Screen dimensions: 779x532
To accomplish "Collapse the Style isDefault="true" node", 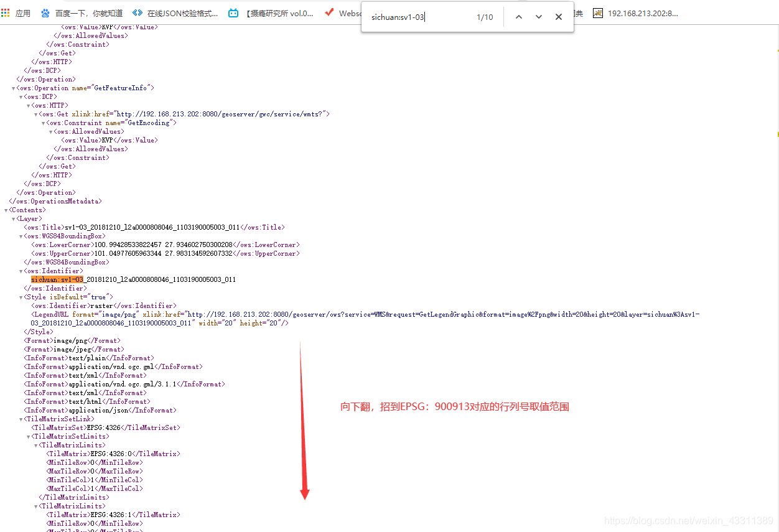I will click(21, 297).
